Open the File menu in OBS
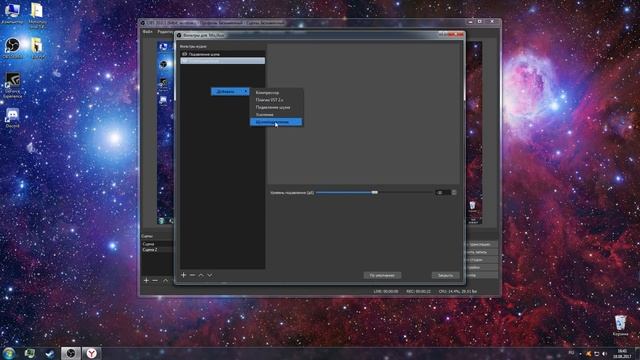The width and height of the screenshot is (640, 360). (147, 31)
